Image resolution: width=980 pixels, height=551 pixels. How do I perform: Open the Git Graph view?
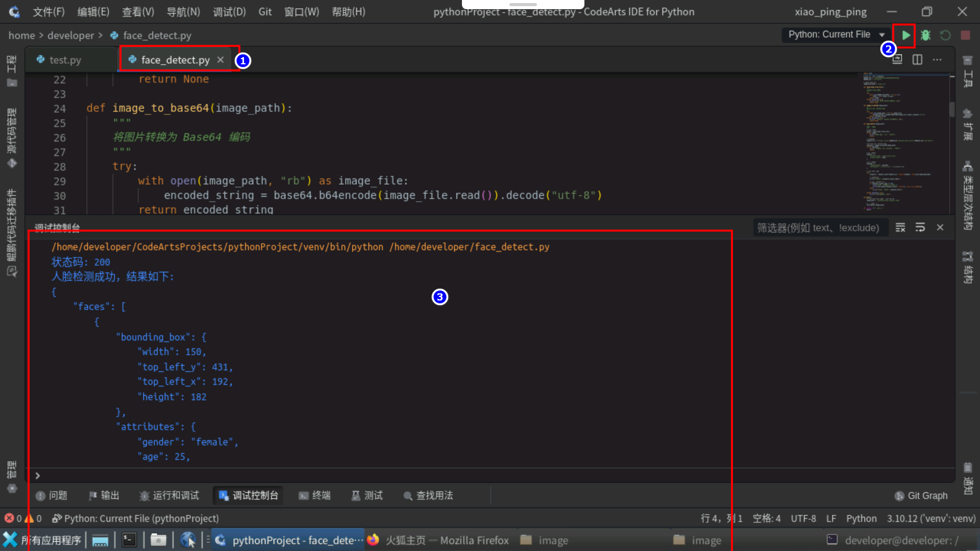[921, 495]
